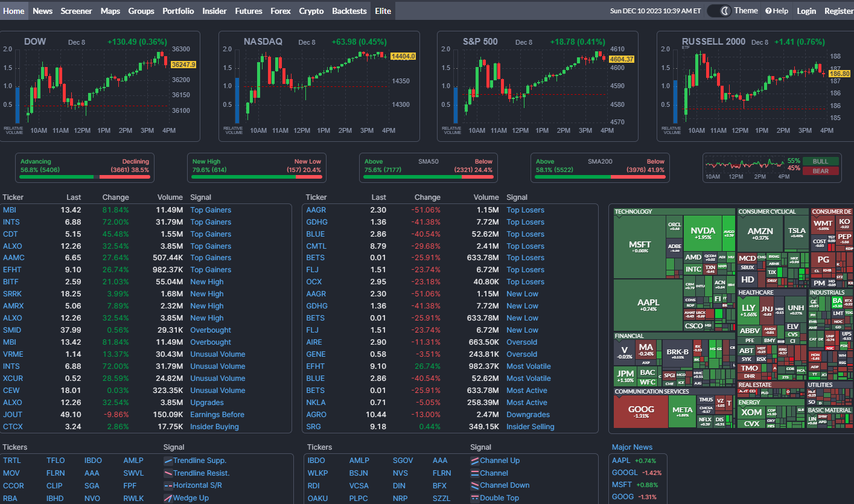Click the Register link
The width and height of the screenshot is (854, 504).
tap(839, 11)
